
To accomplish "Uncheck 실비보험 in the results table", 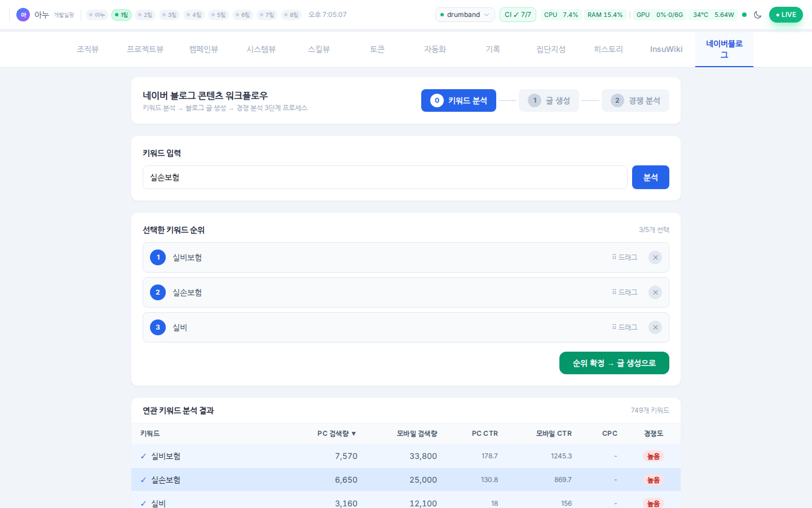I will 143,456.
